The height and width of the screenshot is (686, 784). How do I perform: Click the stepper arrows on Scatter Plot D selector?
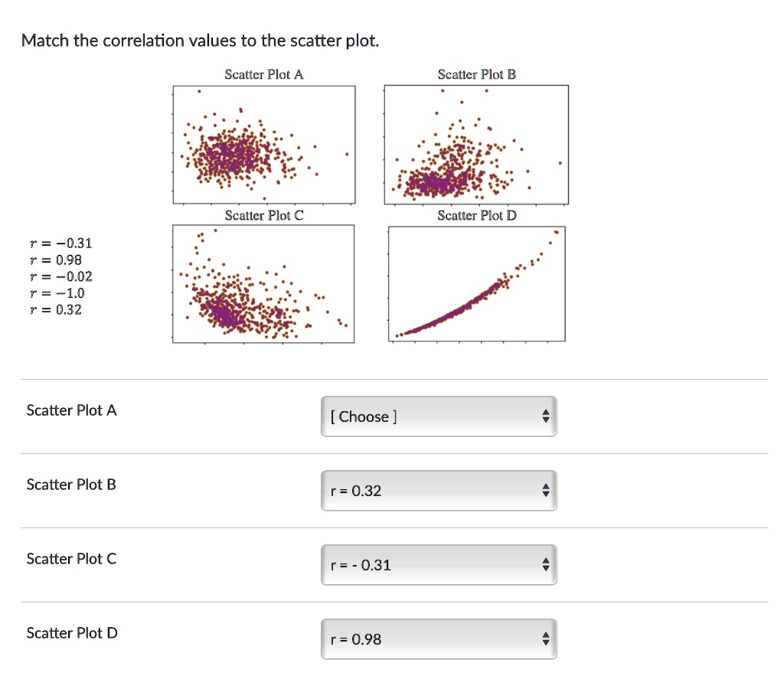coord(544,639)
